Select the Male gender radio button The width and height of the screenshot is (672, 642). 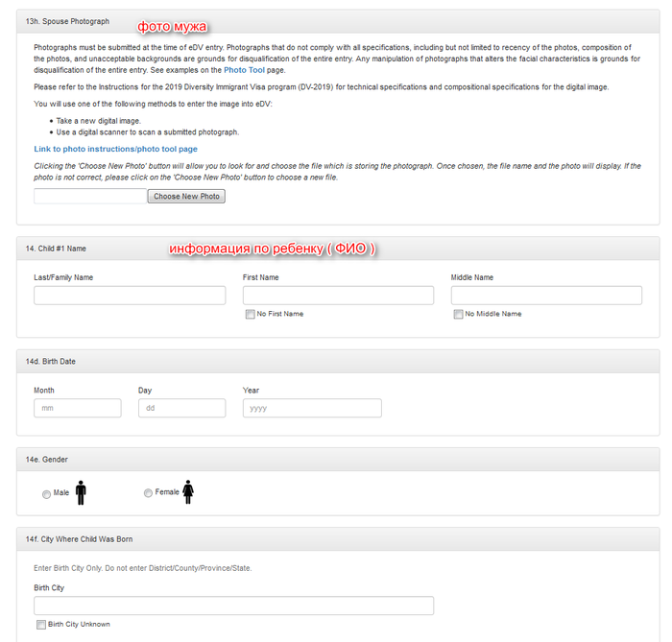[x=46, y=493]
